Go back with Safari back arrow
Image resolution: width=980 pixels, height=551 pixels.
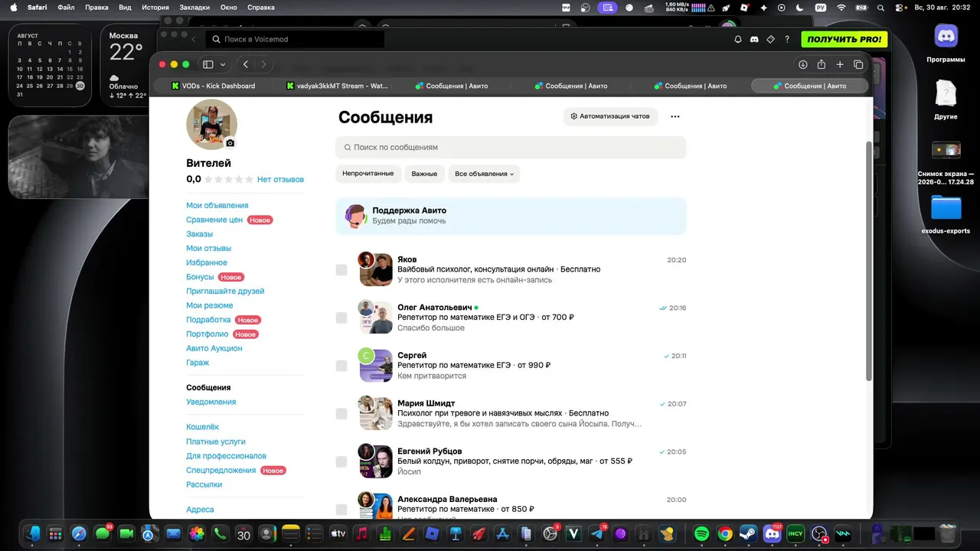pyautogui.click(x=246, y=64)
